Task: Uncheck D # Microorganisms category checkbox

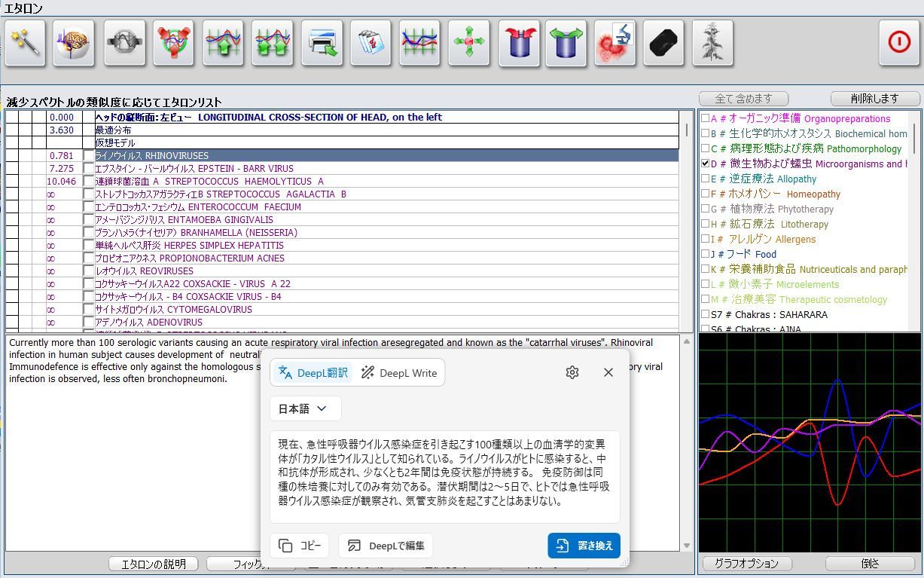Action: tap(706, 164)
